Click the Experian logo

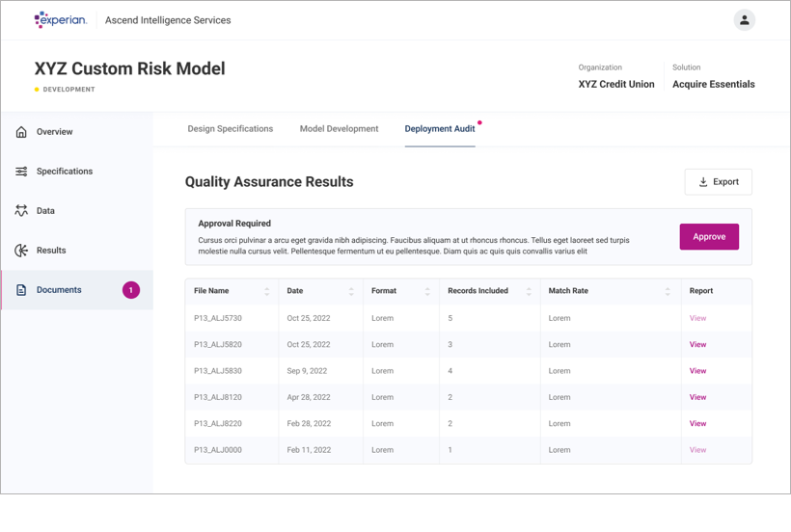click(x=60, y=20)
